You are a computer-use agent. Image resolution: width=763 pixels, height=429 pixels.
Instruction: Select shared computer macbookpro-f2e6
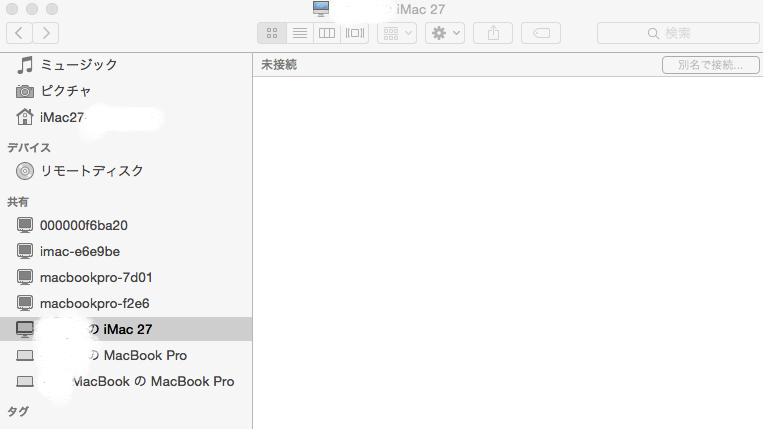(x=126, y=304)
